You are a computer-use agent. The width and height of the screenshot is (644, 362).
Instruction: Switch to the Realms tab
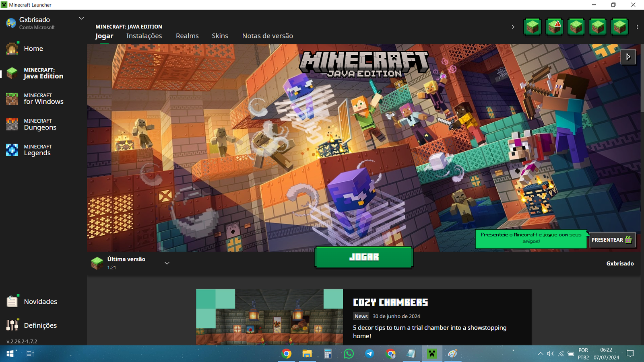[x=187, y=36]
